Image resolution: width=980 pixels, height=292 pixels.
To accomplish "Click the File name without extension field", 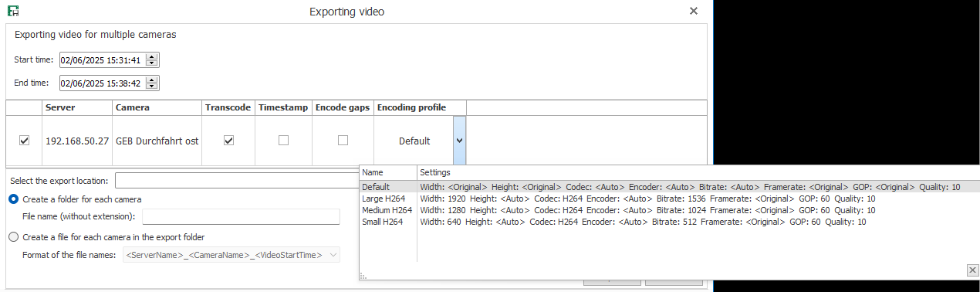I will coord(241,216).
